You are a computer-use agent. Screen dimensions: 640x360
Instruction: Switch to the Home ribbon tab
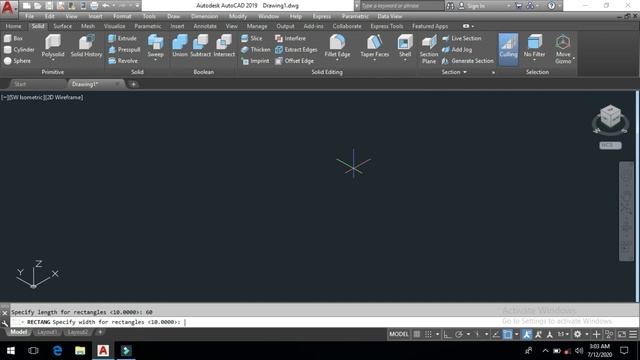click(13, 26)
